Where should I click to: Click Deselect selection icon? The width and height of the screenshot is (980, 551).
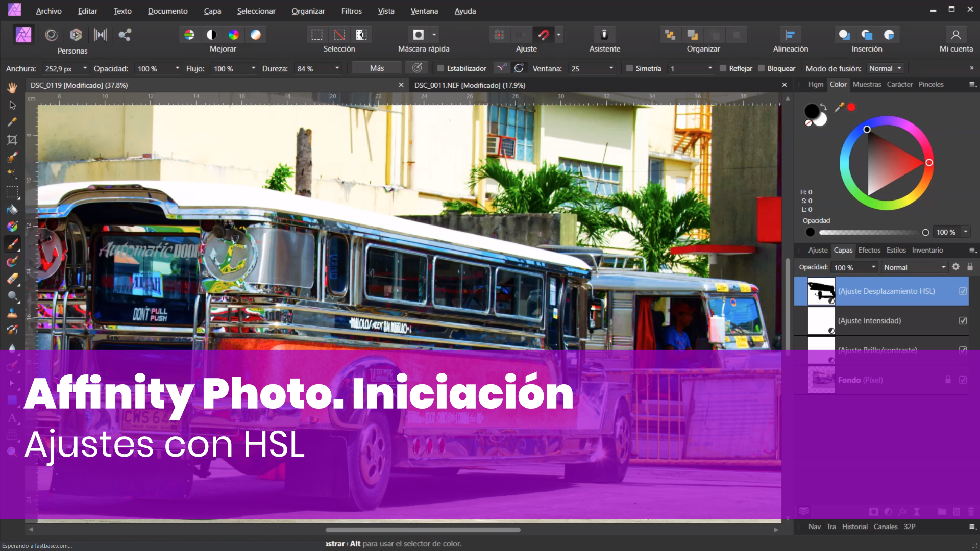(339, 35)
